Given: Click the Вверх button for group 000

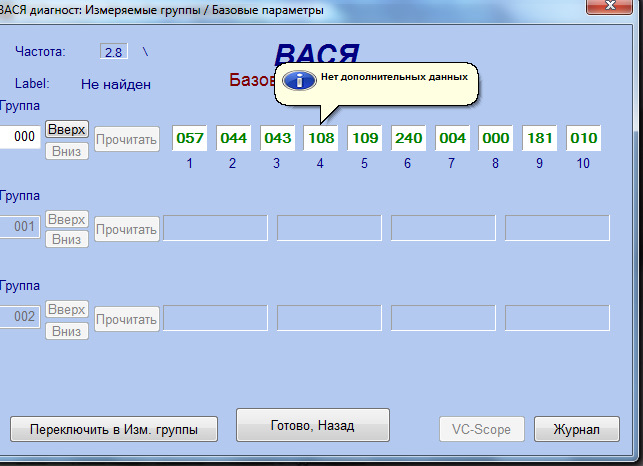Looking at the screenshot, I should [67, 130].
